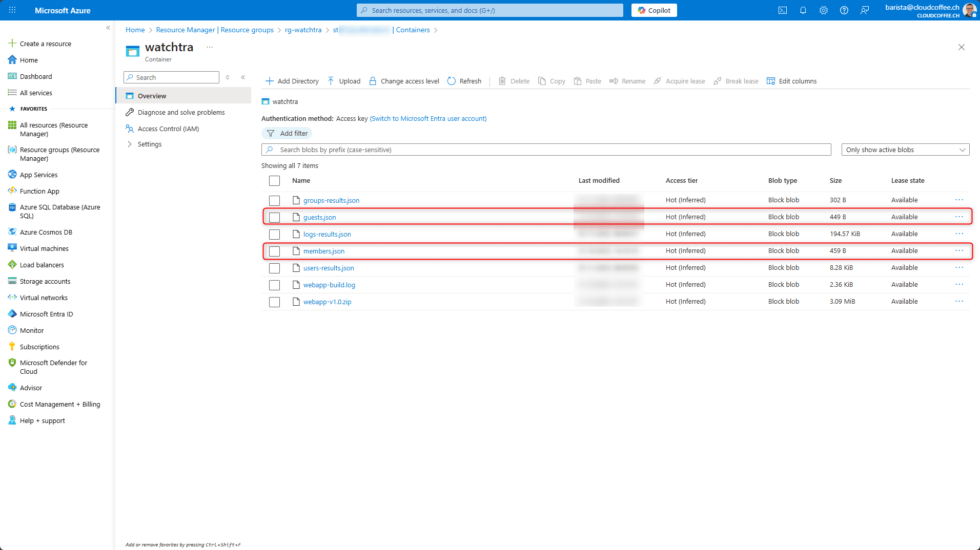Click Upload in the container toolbar
The height and width of the screenshot is (550, 980).
pyautogui.click(x=344, y=81)
